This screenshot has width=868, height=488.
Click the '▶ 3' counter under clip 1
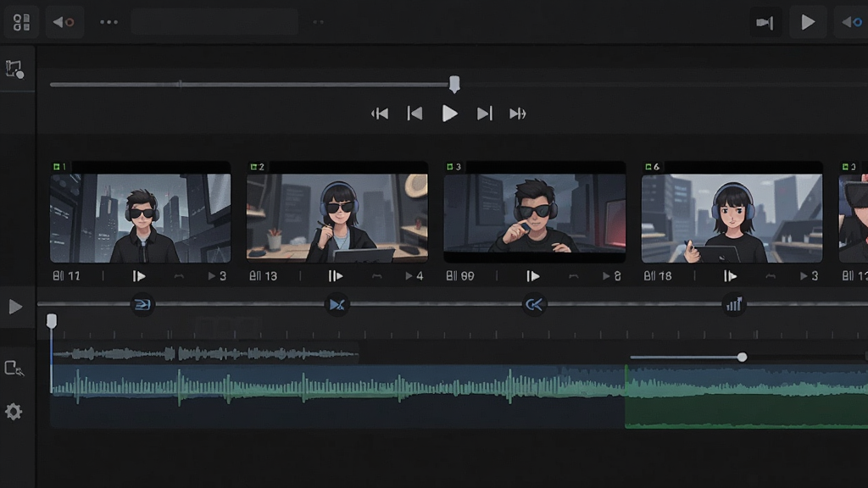tap(217, 276)
